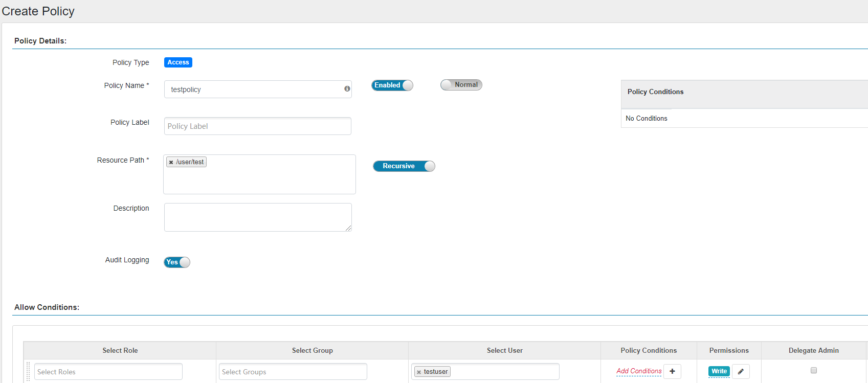Remove the /user/test resource path tag
This screenshot has width=868, height=383.
(x=171, y=162)
